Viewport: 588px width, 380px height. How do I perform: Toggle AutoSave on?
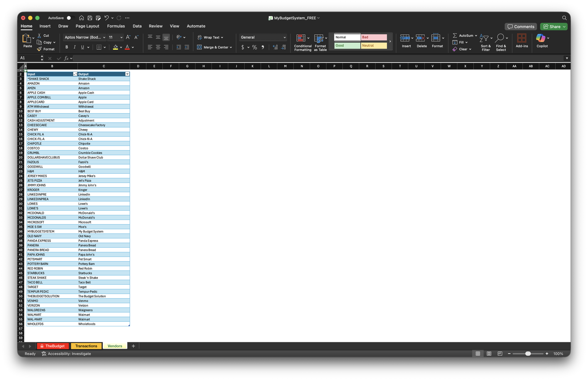click(x=70, y=18)
